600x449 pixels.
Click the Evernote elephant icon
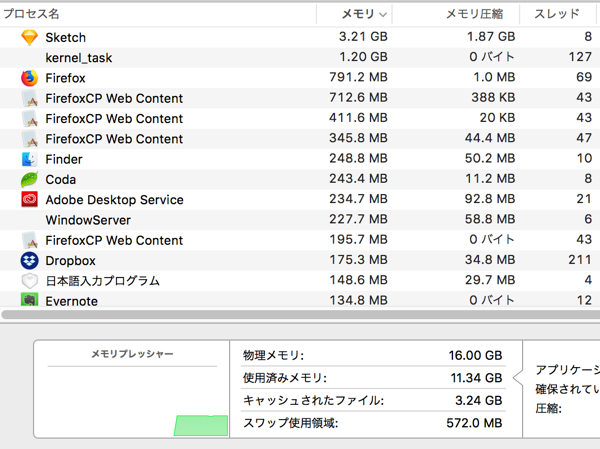click(29, 300)
